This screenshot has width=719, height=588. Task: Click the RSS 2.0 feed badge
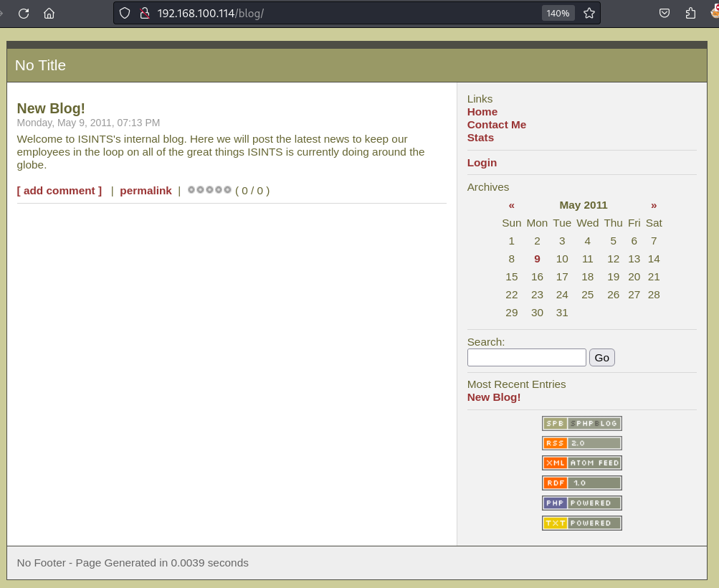[581, 443]
